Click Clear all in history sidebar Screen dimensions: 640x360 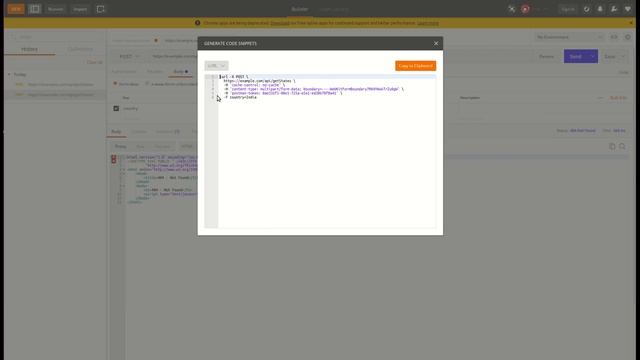(x=95, y=62)
